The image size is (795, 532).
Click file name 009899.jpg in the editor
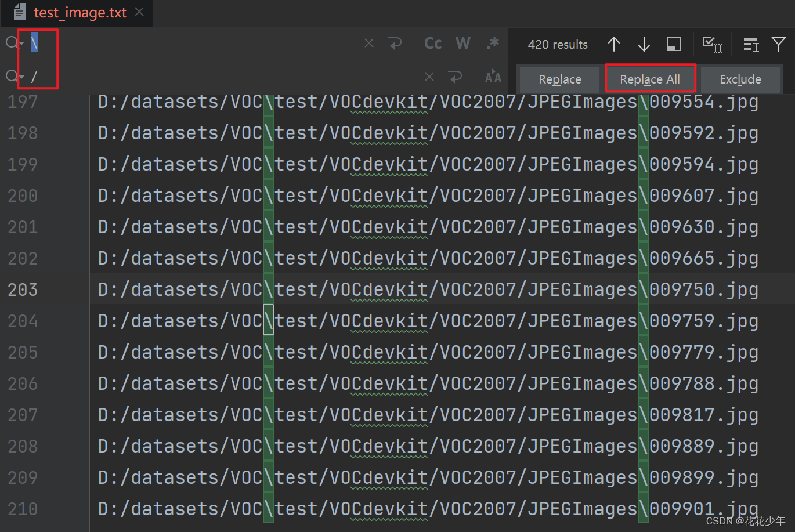[x=704, y=478]
